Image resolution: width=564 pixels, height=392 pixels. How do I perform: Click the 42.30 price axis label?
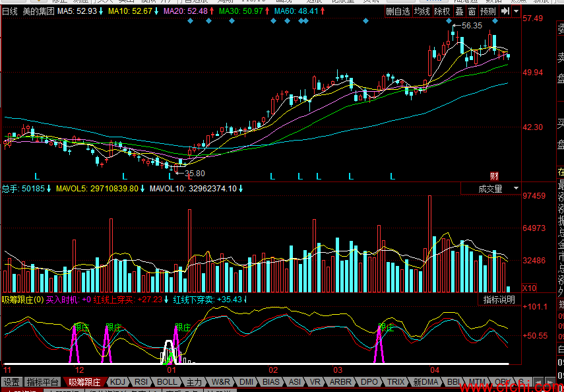(x=533, y=127)
